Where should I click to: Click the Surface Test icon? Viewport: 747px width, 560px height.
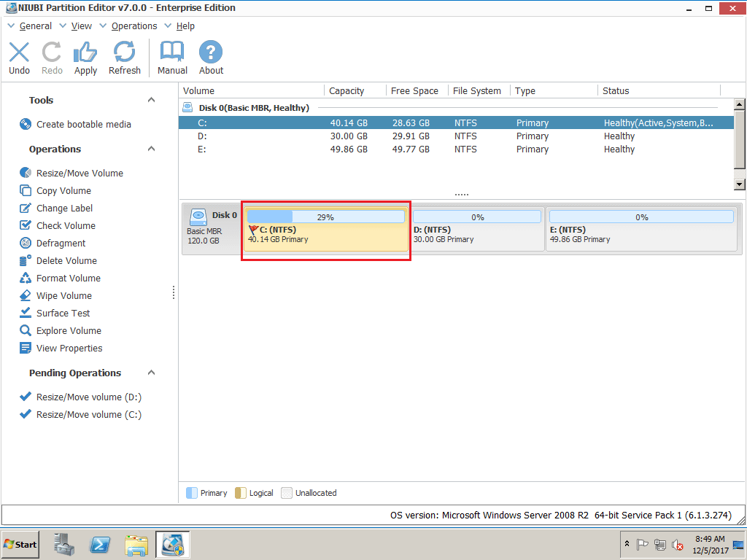pos(26,313)
